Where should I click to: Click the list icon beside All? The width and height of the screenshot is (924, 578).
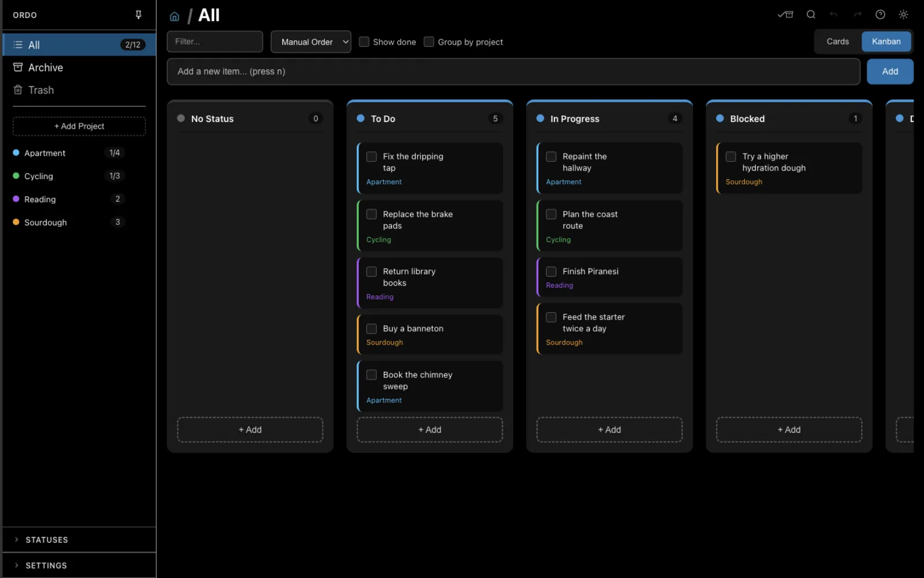click(18, 45)
